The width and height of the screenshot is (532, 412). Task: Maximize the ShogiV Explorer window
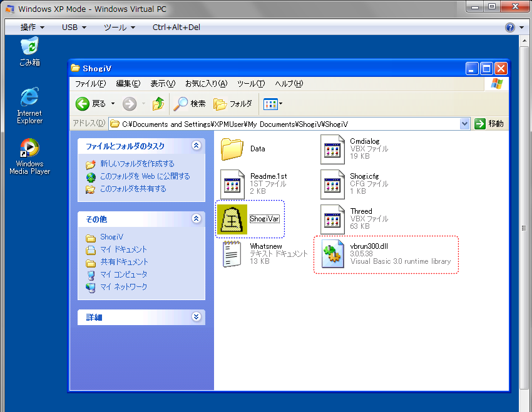pos(486,69)
